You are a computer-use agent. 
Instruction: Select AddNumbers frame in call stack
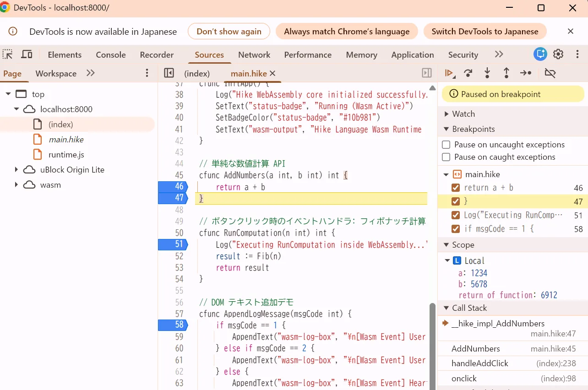point(513,348)
